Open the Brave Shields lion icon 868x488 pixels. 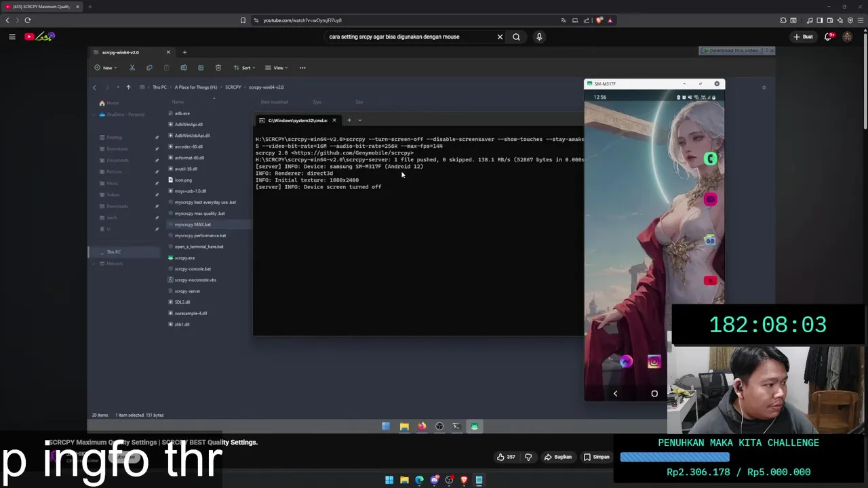[x=599, y=20]
